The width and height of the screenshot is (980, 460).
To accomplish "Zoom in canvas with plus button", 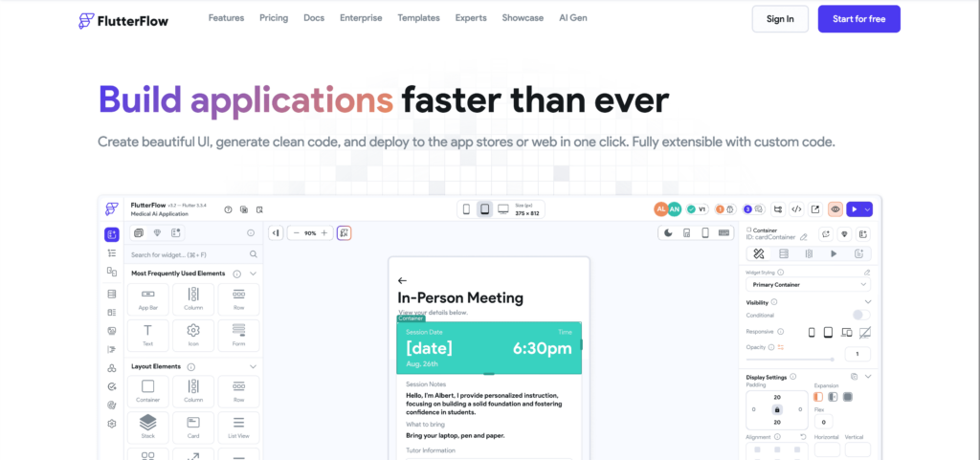I will coord(323,232).
